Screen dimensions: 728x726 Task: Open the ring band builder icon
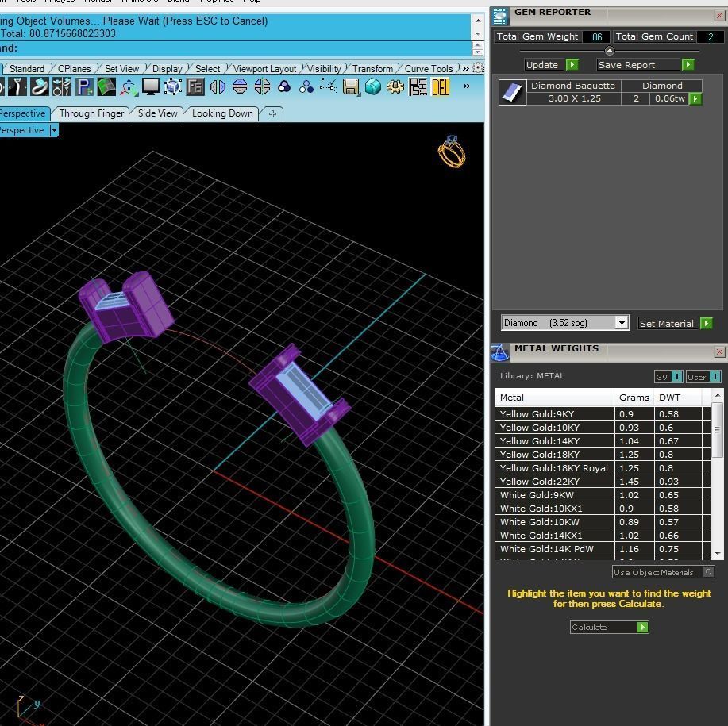click(x=40, y=86)
